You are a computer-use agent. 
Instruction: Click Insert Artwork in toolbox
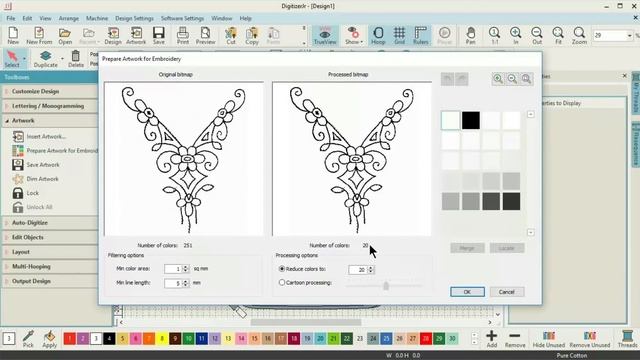[39, 136]
